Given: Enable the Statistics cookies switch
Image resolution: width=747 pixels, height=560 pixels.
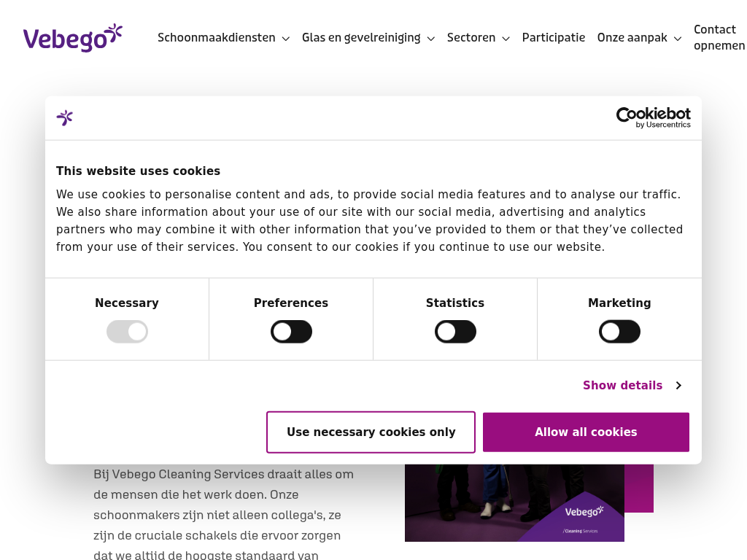Looking at the screenshot, I should [455, 332].
